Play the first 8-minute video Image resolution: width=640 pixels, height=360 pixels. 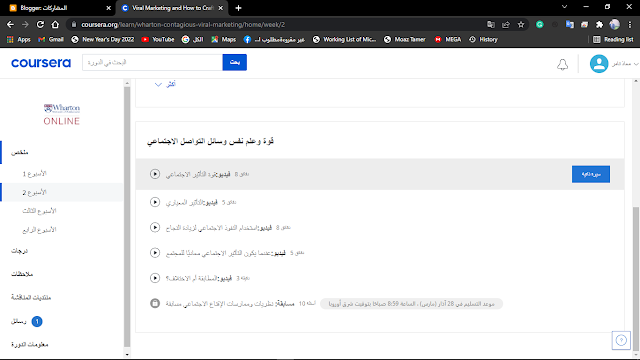click(155, 174)
